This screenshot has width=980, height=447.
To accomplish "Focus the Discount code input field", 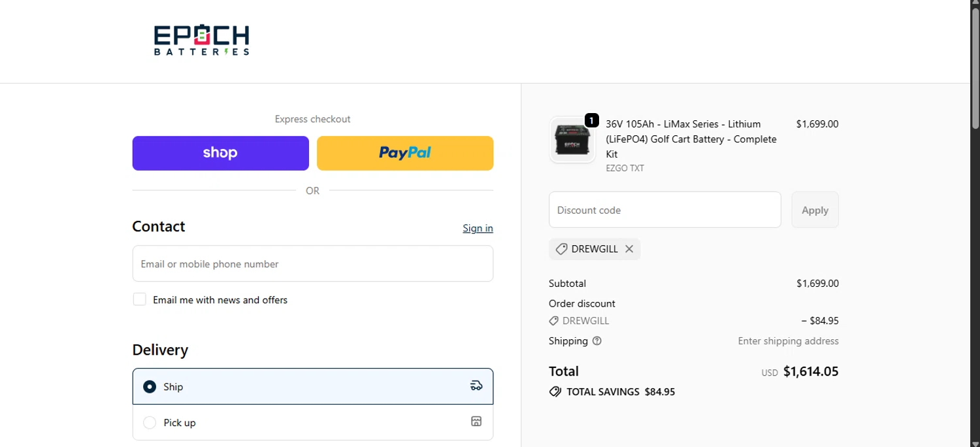I will tap(665, 210).
